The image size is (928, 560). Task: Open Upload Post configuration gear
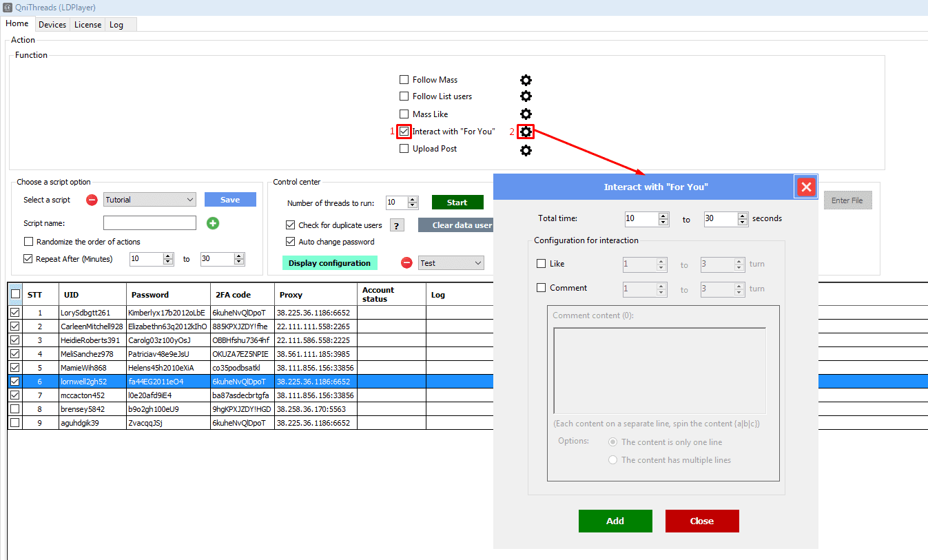(526, 150)
